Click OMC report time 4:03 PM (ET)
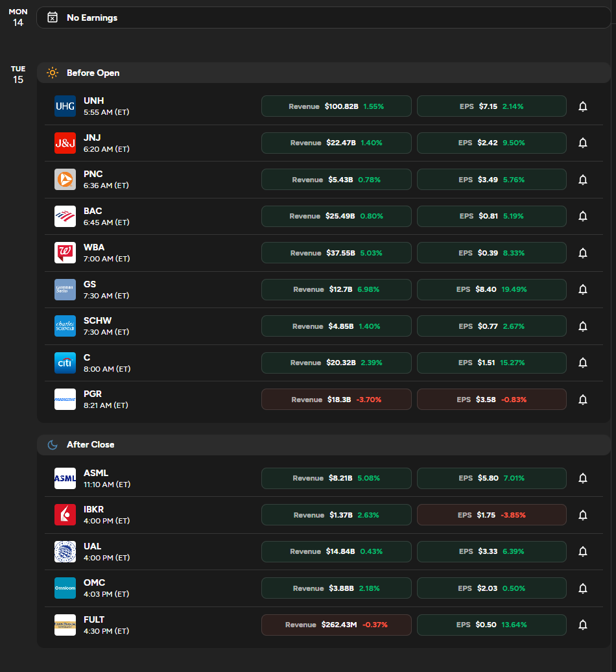The image size is (616, 672). (106, 594)
